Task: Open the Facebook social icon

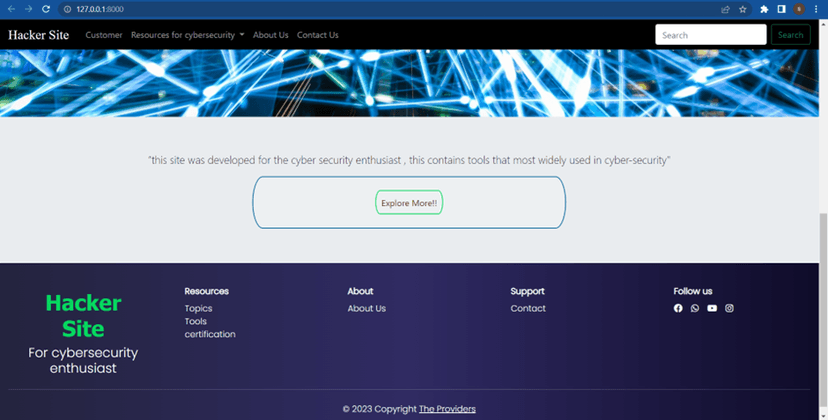Action: 678,308
